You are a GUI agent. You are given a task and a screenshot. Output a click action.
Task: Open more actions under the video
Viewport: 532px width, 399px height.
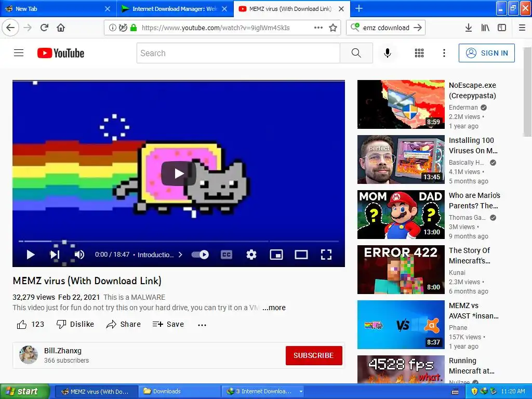coord(202,325)
